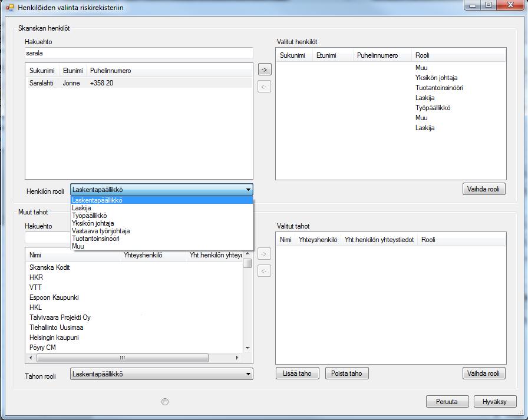Select Muu option in the role dropdown list
Image resolution: width=528 pixels, height=420 pixels.
click(x=161, y=246)
